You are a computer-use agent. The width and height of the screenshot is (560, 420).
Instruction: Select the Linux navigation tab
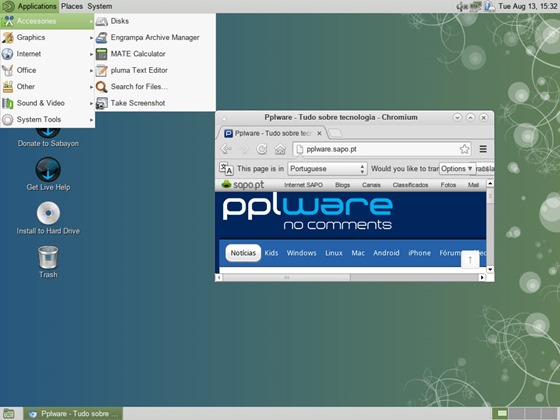click(x=334, y=253)
